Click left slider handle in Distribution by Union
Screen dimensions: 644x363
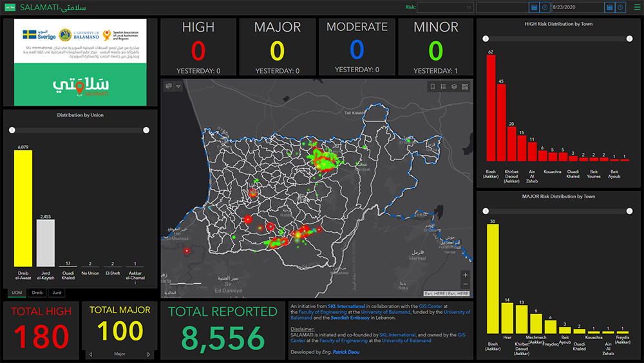coord(12,130)
